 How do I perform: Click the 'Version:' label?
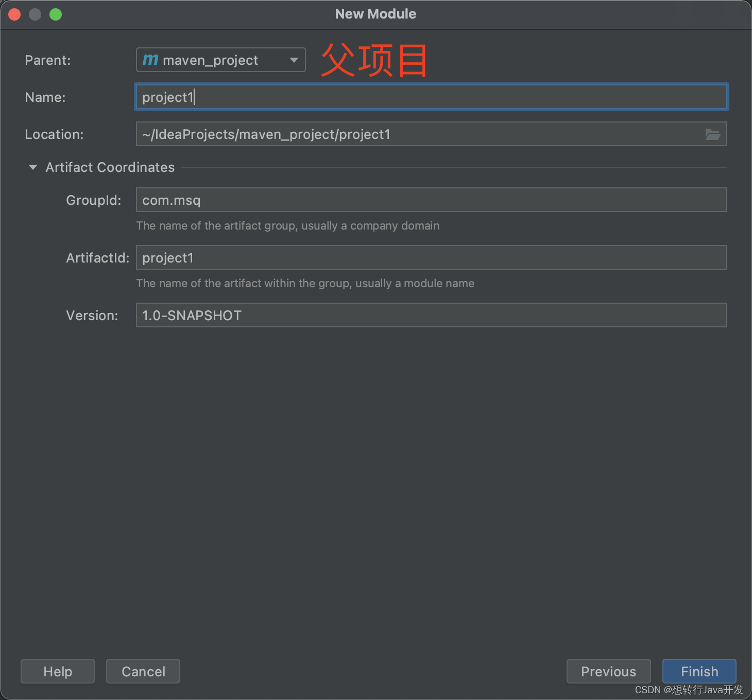click(x=92, y=316)
